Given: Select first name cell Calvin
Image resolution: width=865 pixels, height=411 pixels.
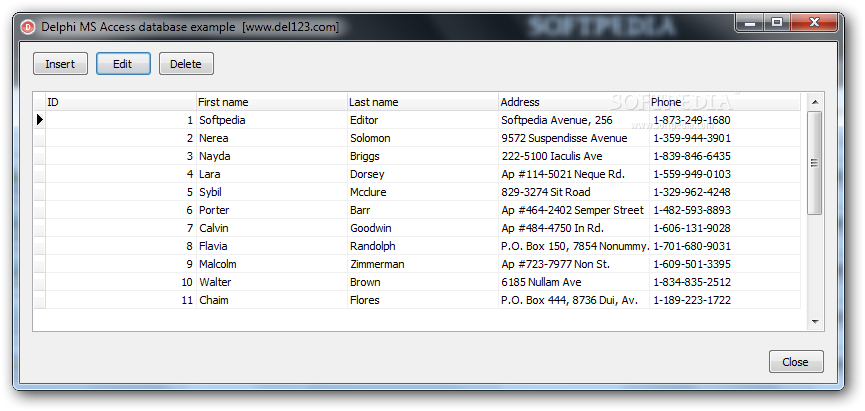Looking at the screenshot, I should point(272,228).
